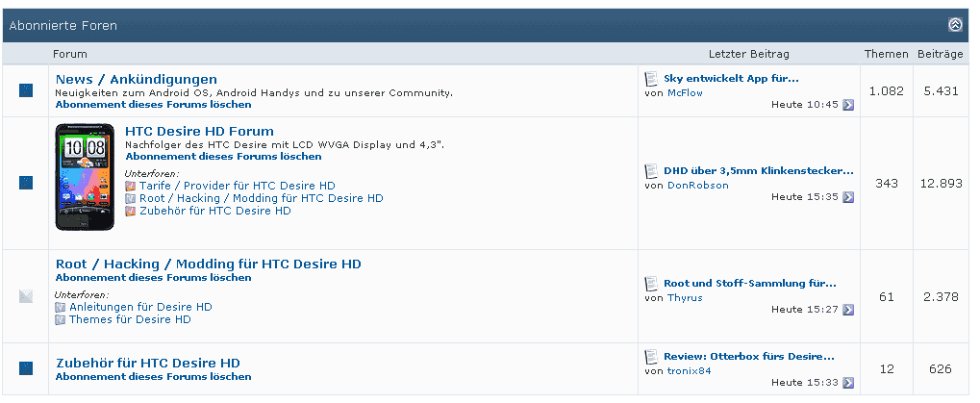980x403 pixels.
Task: Open the post 'DHD über 3,5mm Klinkenstecker...'
Action: pyautogui.click(x=758, y=170)
